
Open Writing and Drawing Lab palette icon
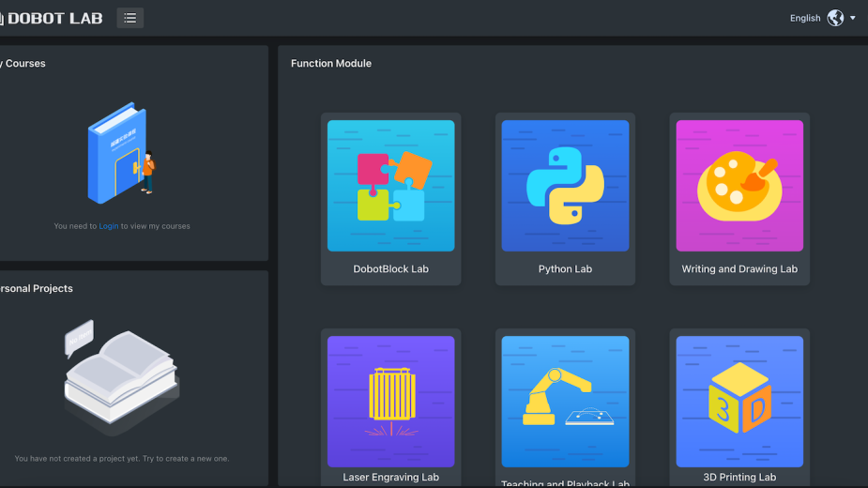coord(739,186)
